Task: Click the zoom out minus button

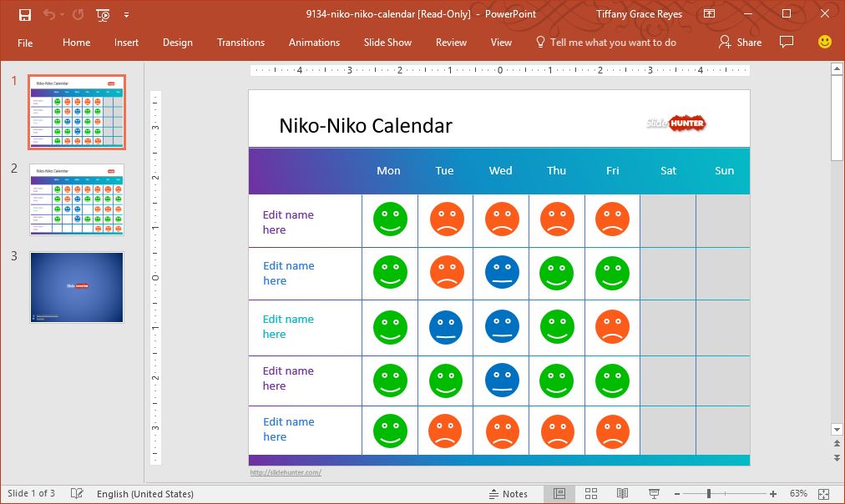Action: pyautogui.click(x=677, y=494)
